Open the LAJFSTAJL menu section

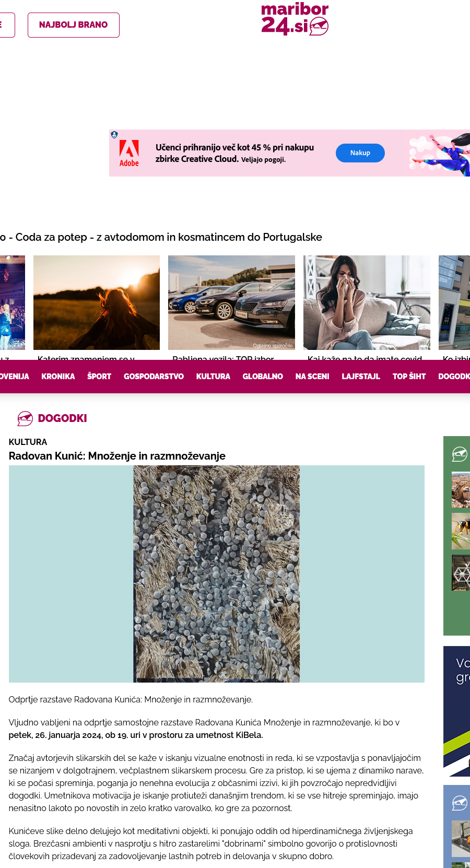361,377
